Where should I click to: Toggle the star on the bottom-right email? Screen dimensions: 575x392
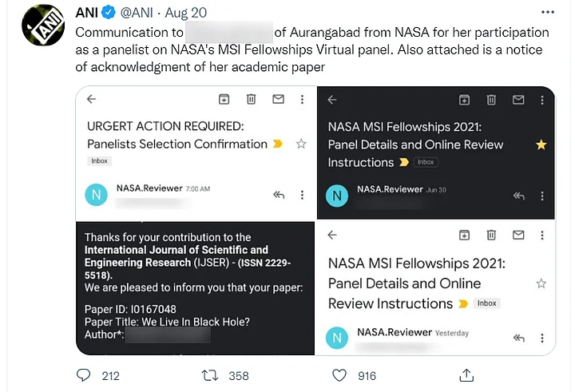coord(541,283)
